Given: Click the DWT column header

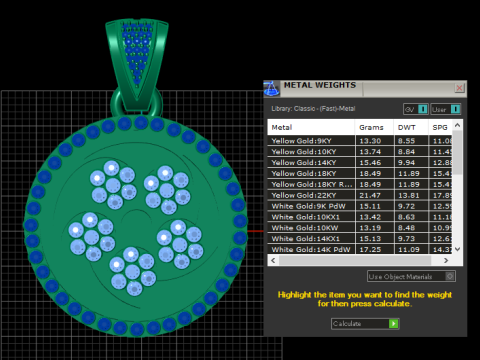Looking at the screenshot, I should pos(411,127).
